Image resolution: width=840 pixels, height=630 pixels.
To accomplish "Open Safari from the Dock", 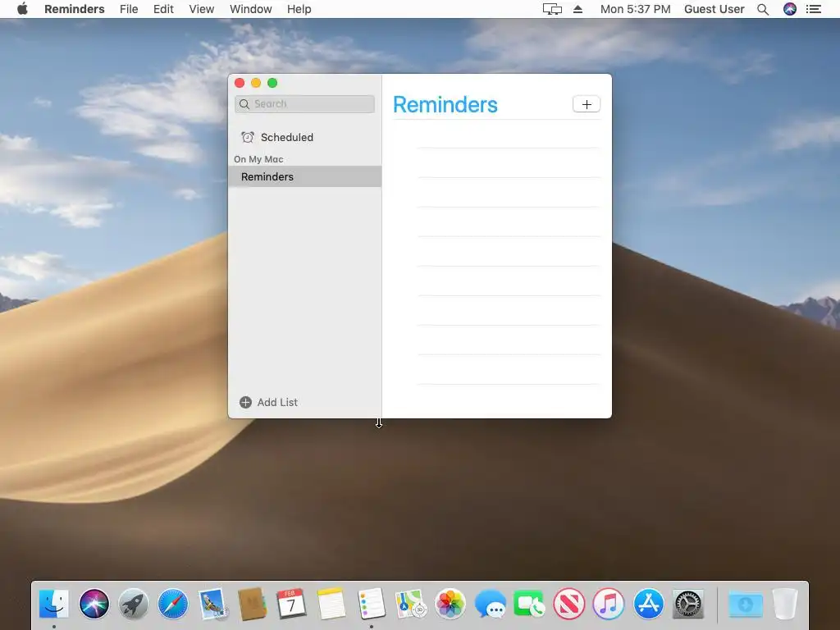I will point(173,604).
